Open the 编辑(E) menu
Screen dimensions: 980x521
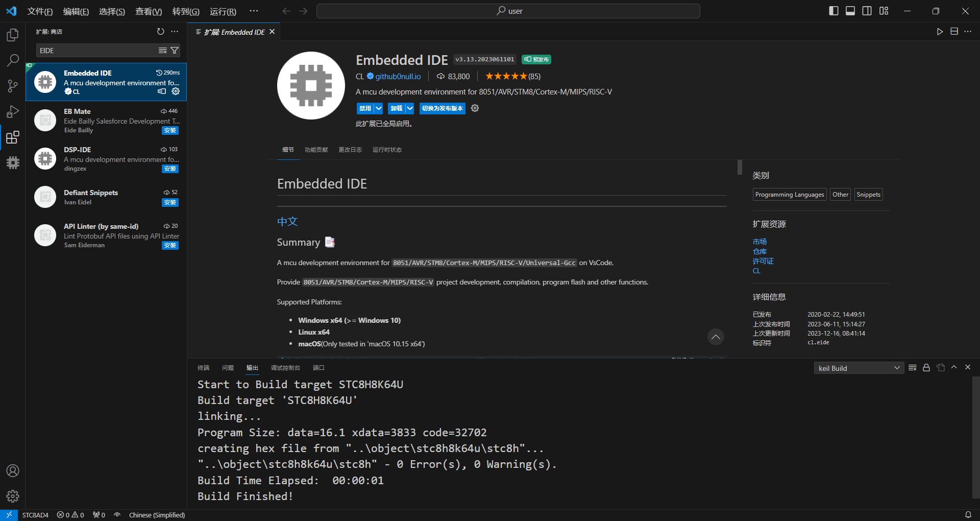pyautogui.click(x=76, y=11)
